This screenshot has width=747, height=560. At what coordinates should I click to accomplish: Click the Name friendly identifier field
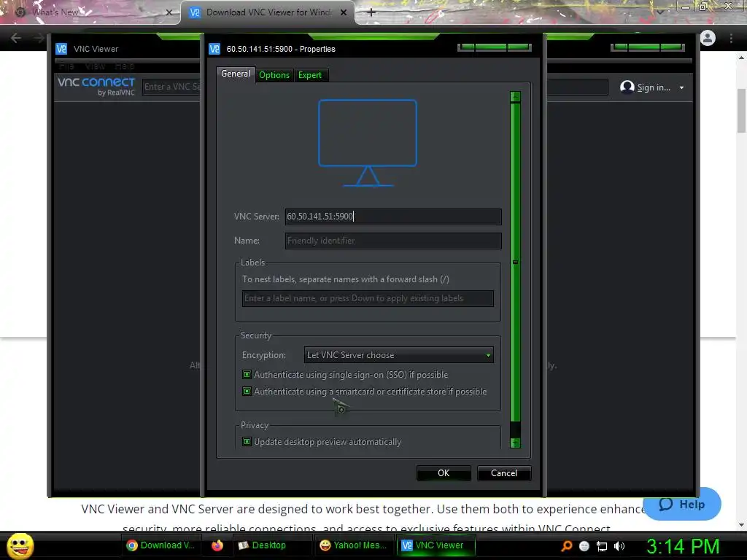point(393,241)
